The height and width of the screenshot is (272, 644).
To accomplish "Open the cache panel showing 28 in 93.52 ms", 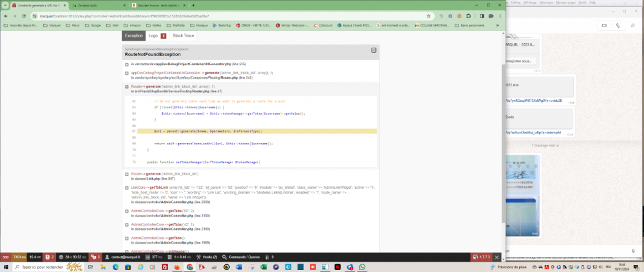I will point(72,257).
